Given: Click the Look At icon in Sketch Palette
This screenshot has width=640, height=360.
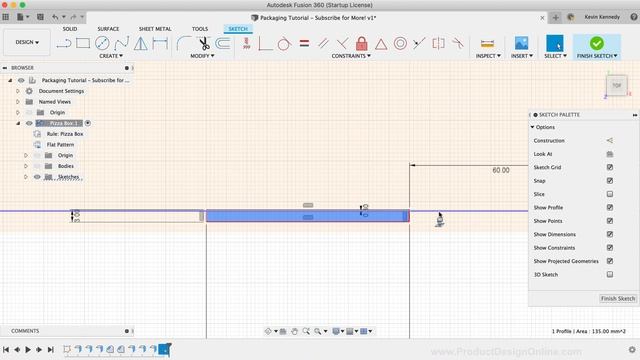Looking at the screenshot, I should [610, 154].
